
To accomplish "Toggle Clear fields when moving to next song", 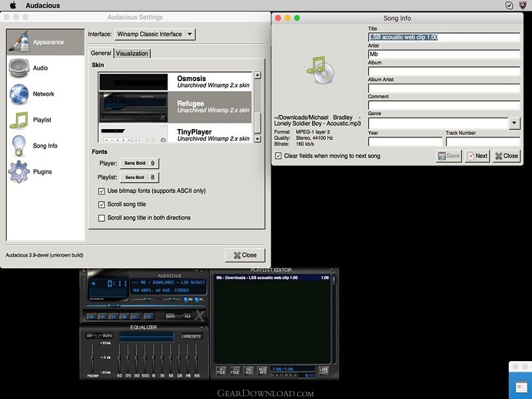I will pyautogui.click(x=278, y=156).
